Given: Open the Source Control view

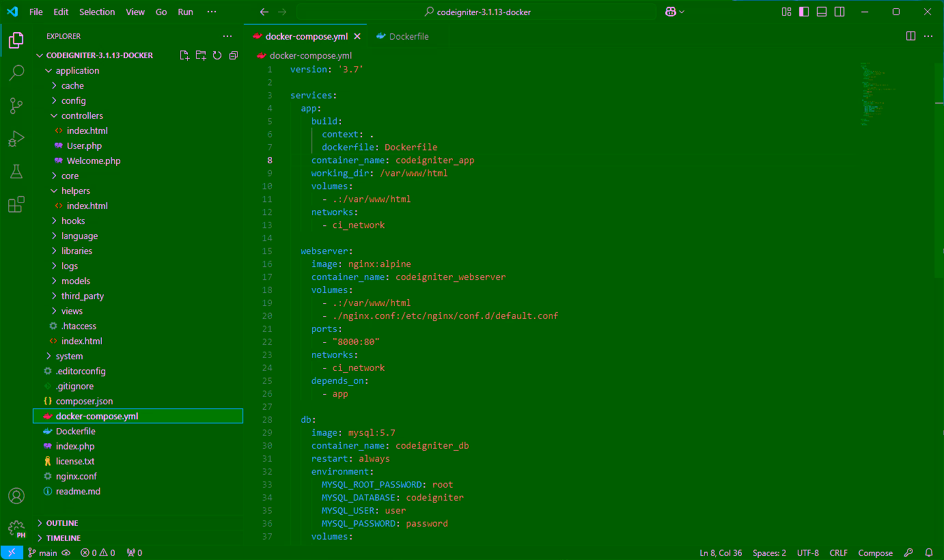Looking at the screenshot, I should pos(16,105).
